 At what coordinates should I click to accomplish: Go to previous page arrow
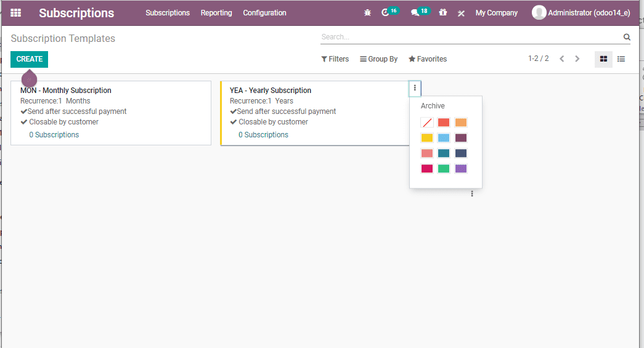click(562, 59)
